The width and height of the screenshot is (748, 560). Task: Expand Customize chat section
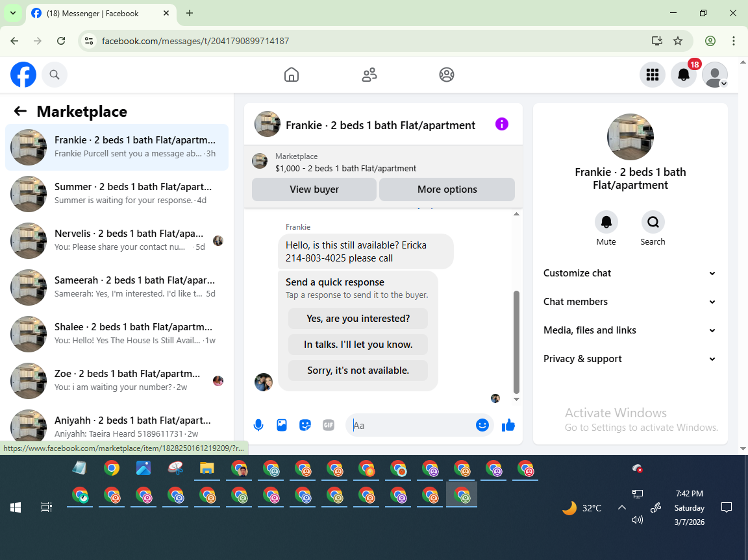tap(630, 273)
